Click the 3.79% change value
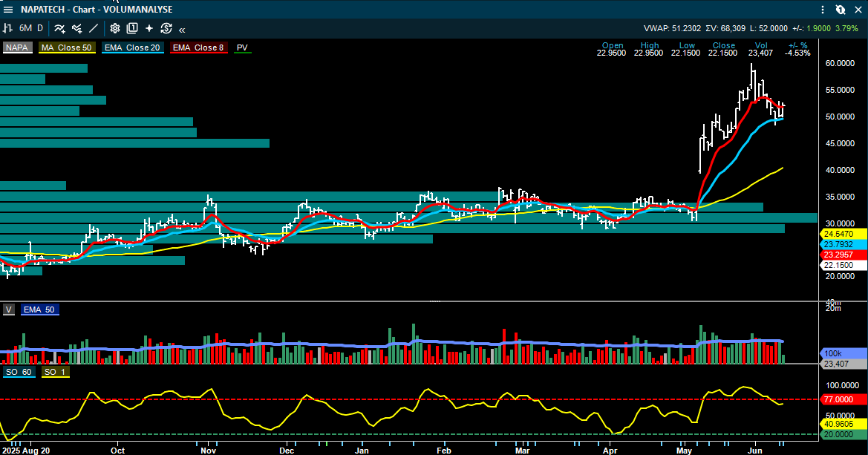Image resolution: width=868 pixels, height=455 pixels. (x=846, y=28)
